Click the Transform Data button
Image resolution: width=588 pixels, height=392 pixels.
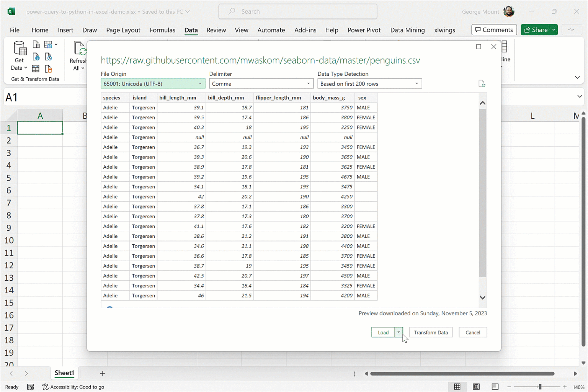pos(431,332)
